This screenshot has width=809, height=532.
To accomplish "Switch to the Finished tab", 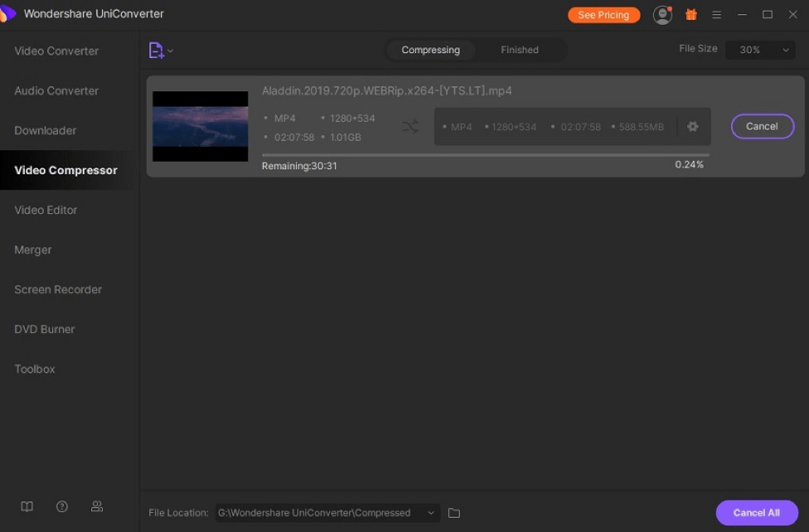I will point(519,50).
